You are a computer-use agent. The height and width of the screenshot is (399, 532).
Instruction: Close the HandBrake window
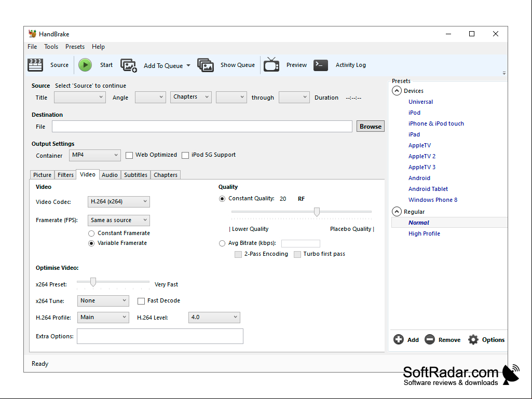click(x=495, y=34)
